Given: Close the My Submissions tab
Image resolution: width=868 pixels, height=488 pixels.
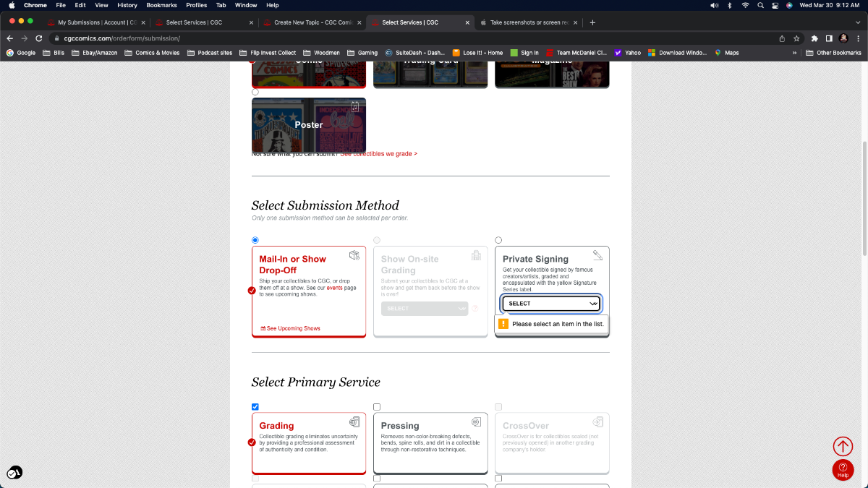Looking at the screenshot, I should pyautogui.click(x=144, y=22).
